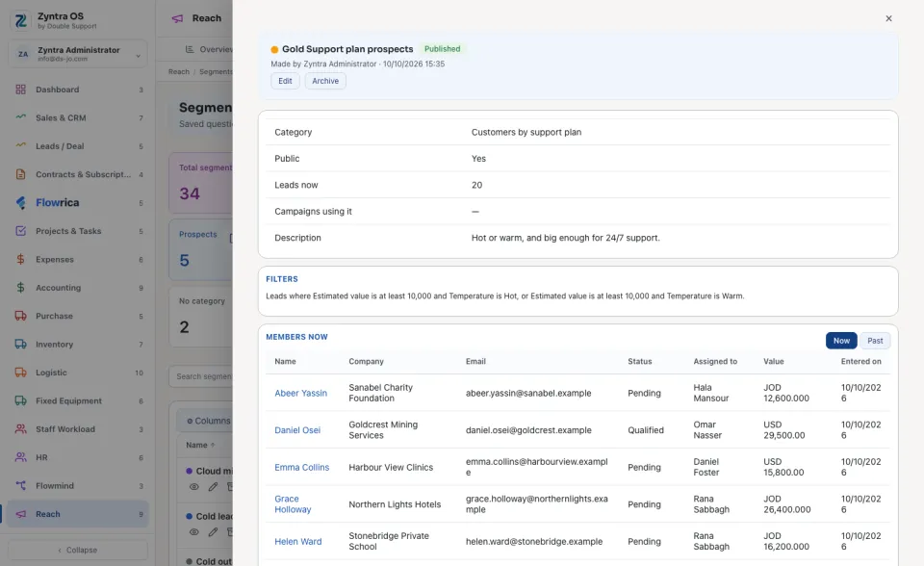Open the HR people icon
Viewport: 924px width, 566px height.
pos(20,457)
